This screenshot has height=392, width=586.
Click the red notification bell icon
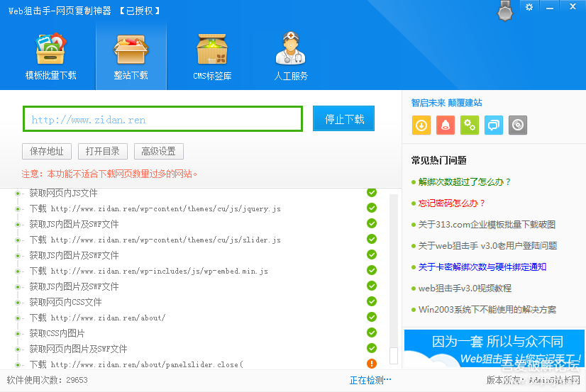point(446,125)
